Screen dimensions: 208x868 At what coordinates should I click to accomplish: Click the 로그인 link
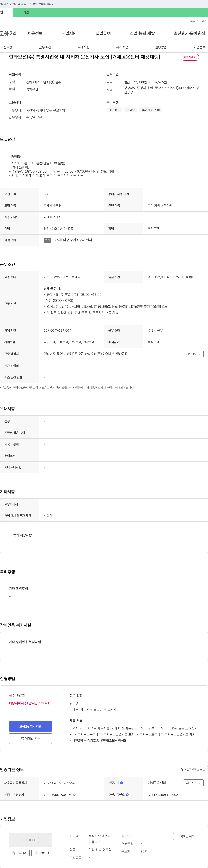(x=194, y=21)
